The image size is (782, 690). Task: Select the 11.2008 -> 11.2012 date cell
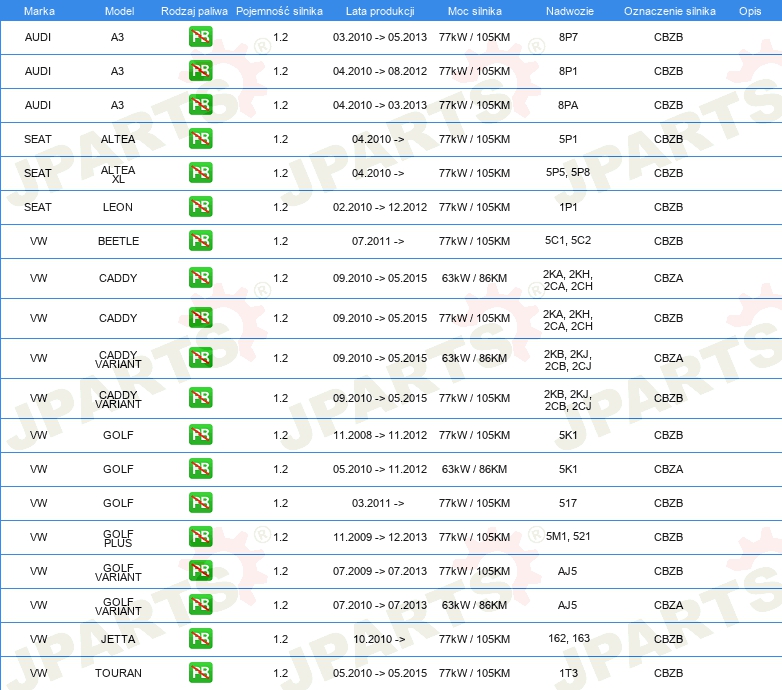coord(380,435)
